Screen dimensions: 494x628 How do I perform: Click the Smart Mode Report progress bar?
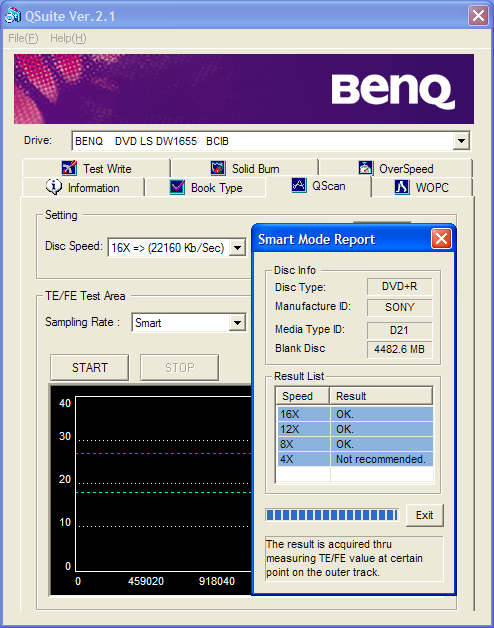coord(332,515)
